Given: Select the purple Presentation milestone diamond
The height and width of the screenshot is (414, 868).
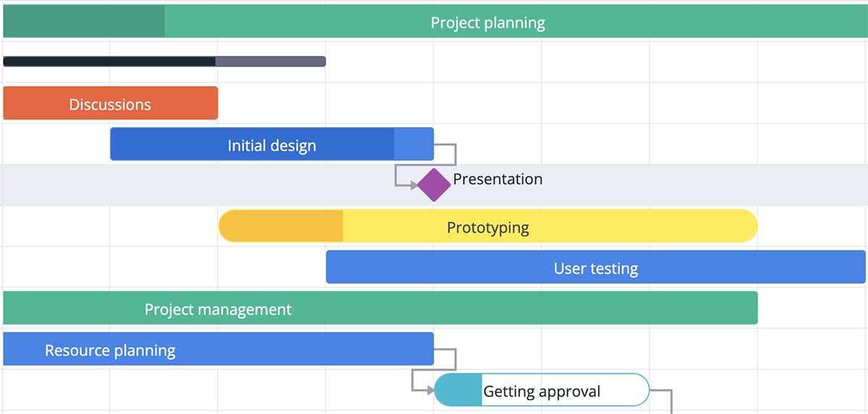Looking at the screenshot, I should (x=434, y=185).
